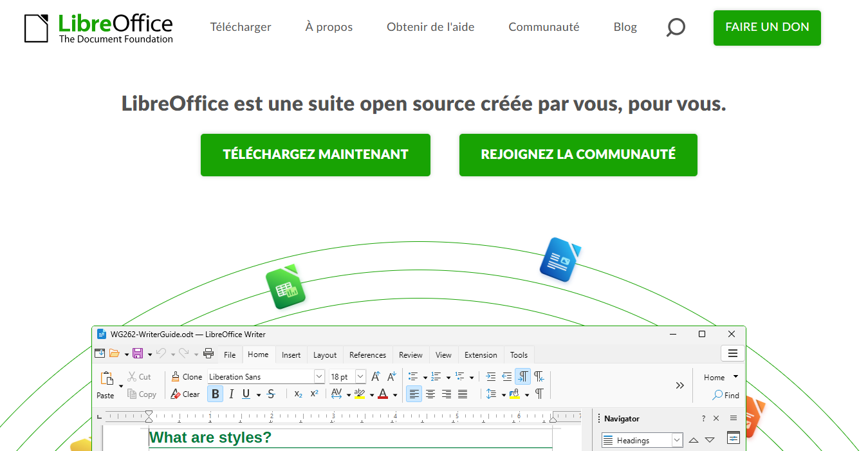Expand the line spacing dropdown arrow
Image resolution: width=868 pixels, height=451 pixels.
(503, 394)
